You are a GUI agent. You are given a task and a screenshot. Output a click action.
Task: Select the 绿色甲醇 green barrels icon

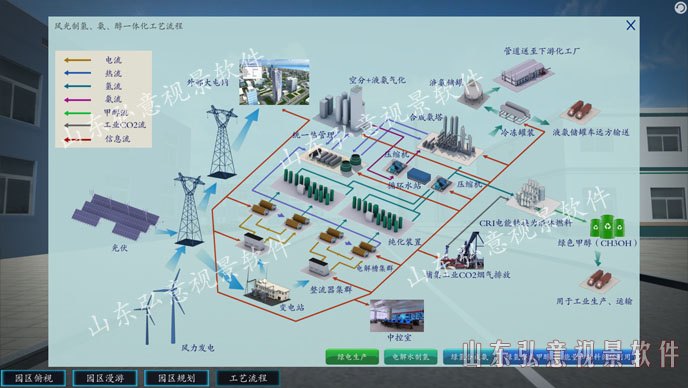coord(607,226)
